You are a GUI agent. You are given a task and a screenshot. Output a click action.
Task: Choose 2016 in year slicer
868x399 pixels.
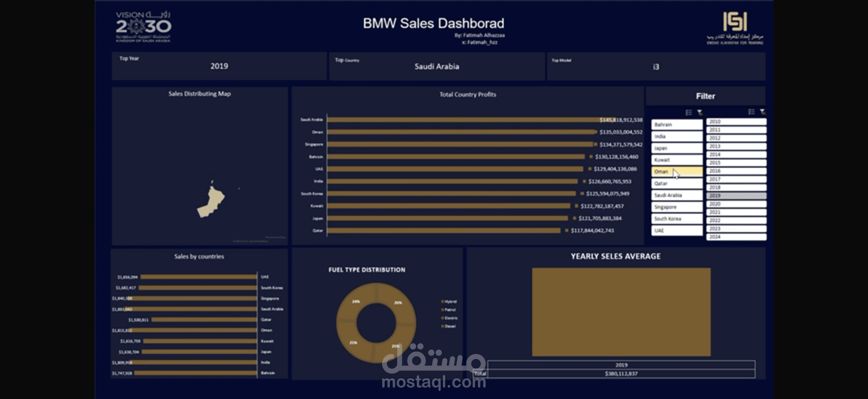pos(736,171)
